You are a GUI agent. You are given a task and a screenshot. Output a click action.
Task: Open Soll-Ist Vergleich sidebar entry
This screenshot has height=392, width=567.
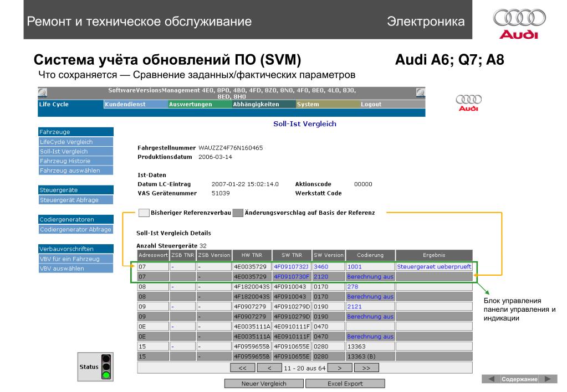coord(76,151)
